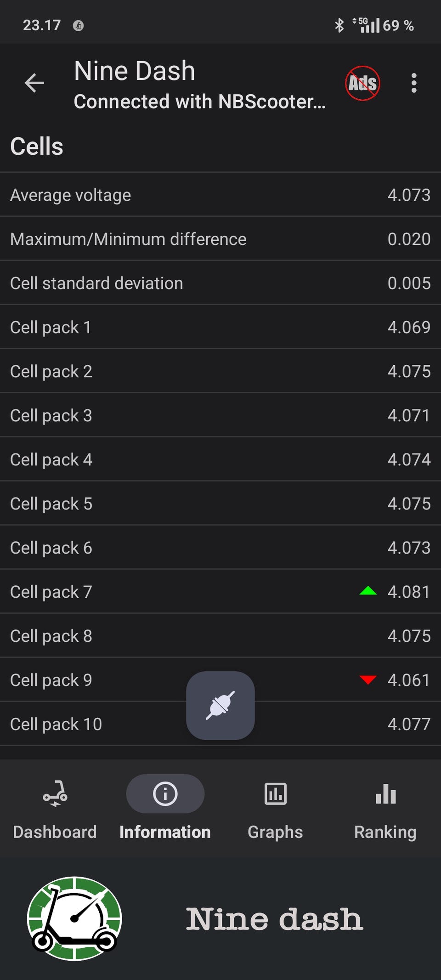Select the Average voltage row
441x980 pixels.
(220, 195)
